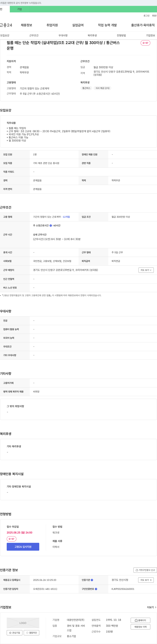Click registration date 2025.06.26 10:25:20

click(x=45, y=580)
